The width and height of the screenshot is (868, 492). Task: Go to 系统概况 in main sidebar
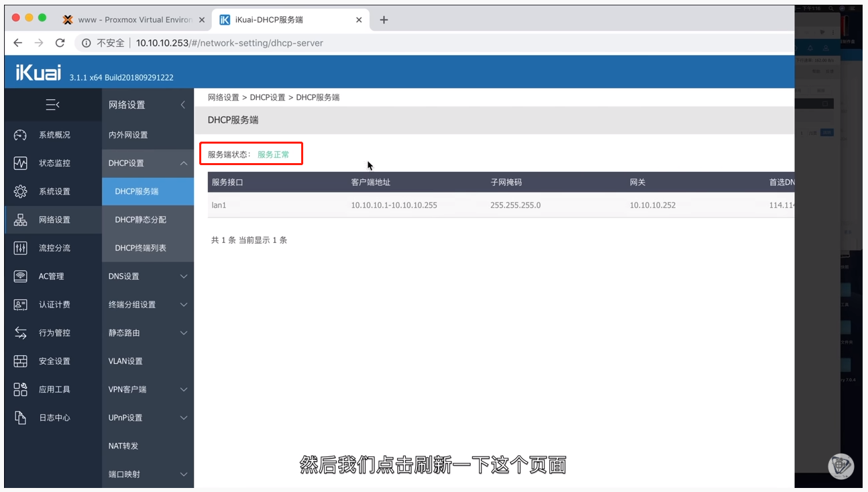(x=53, y=135)
